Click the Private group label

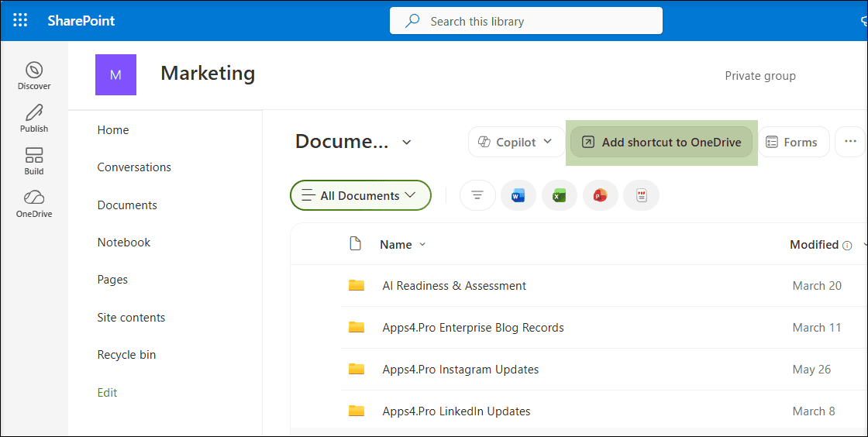click(760, 76)
